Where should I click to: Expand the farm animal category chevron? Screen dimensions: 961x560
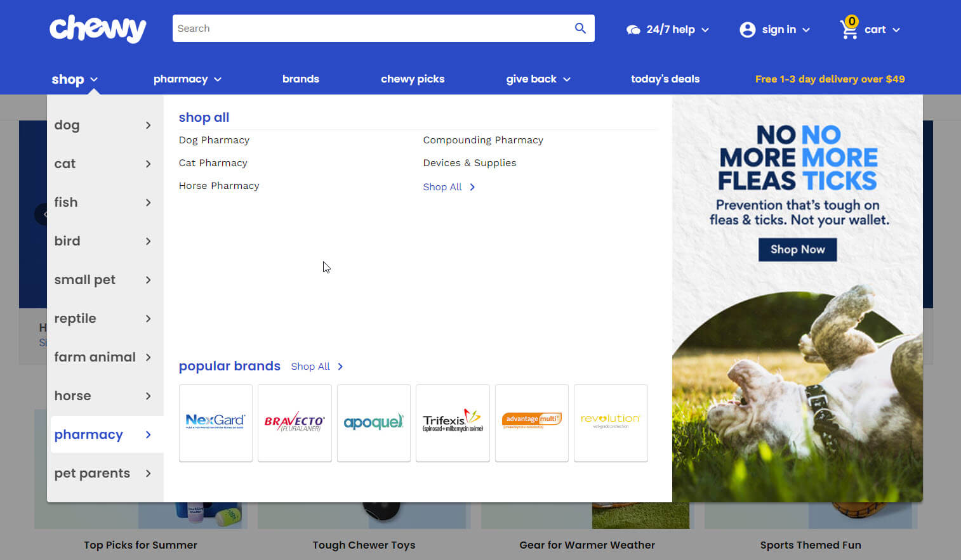coord(148,358)
